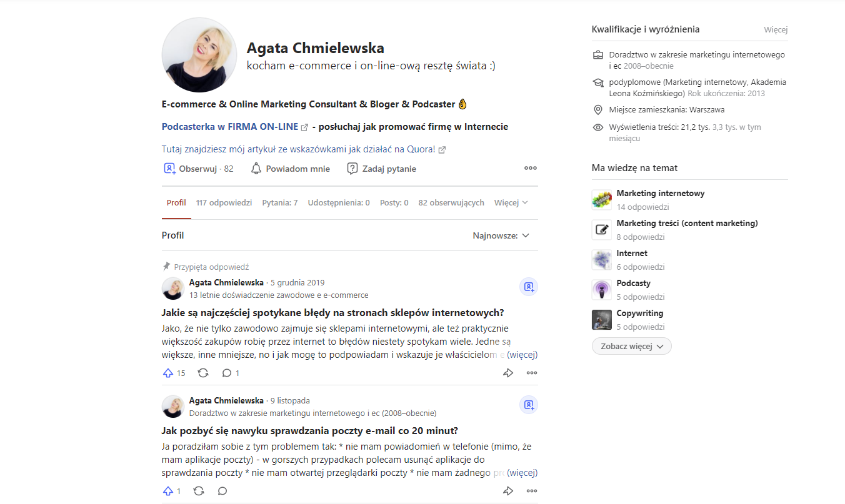845x504 pixels.
Task: Open comments on the pinned answer
Action: [231, 373]
